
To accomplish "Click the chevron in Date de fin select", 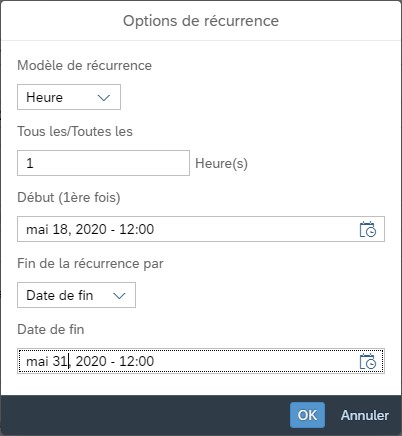I will [x=119, y=296].
